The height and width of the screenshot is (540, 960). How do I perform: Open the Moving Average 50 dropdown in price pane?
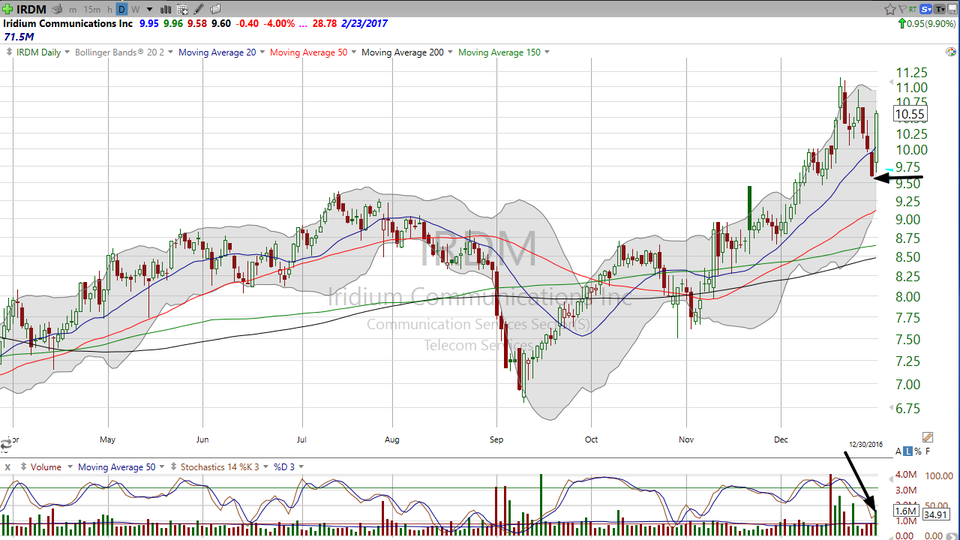point(353,52)
